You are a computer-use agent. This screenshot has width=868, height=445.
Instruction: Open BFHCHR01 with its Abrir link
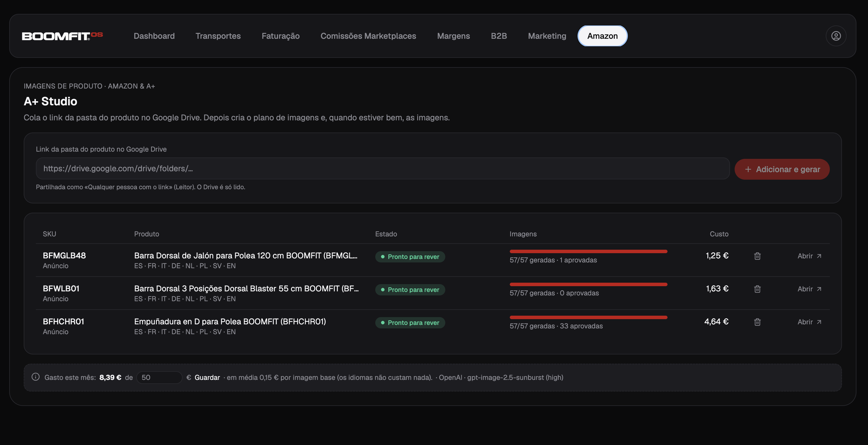tap(809, 322)
